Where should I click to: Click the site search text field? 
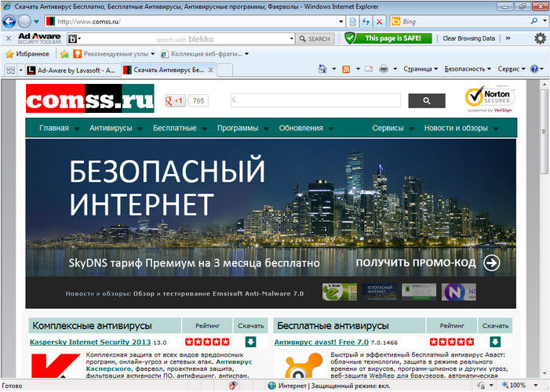point(315,100)
